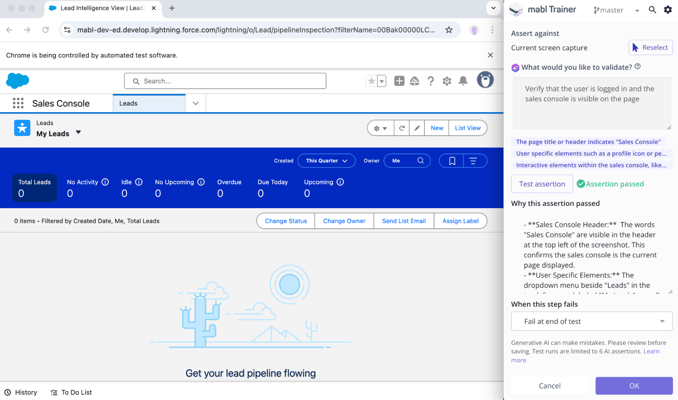Select the No Activity metric
The width and height of the screenshot is (678, 400).
[87, 188]
